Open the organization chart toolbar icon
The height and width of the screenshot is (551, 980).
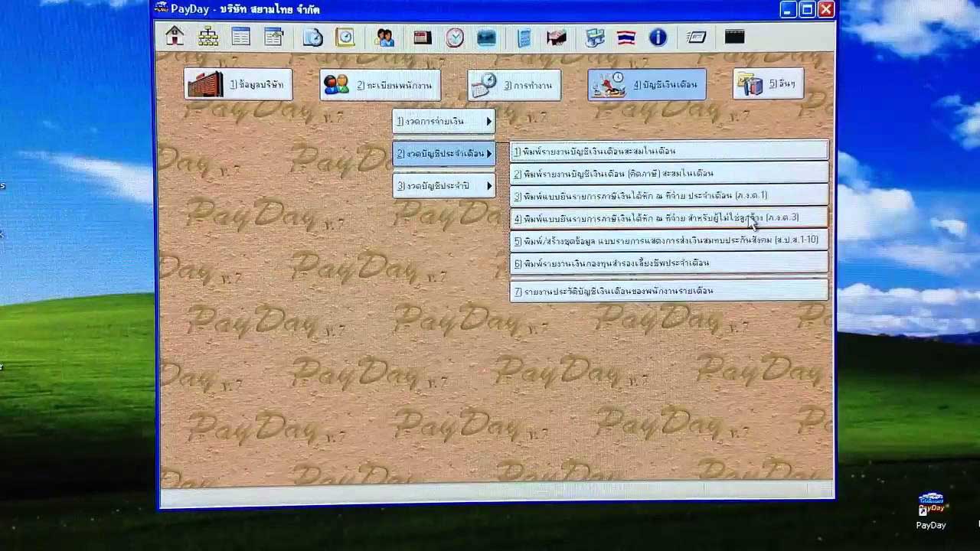207,37
